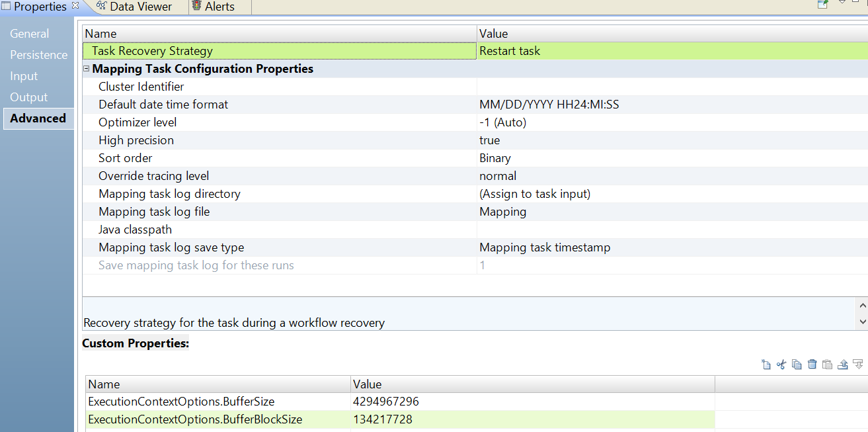The image size is (868, 432).
Task: Click Custom Properties Name column header
Action: click(218, 384)
